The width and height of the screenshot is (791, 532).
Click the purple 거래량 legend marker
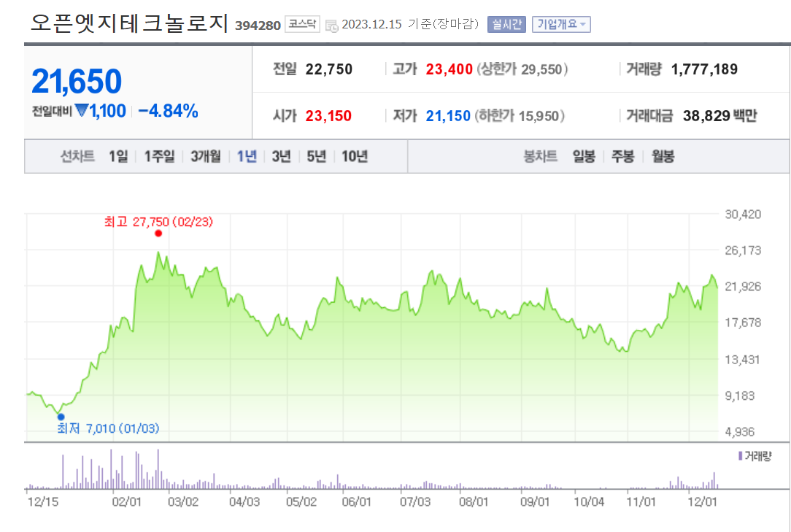740,456
